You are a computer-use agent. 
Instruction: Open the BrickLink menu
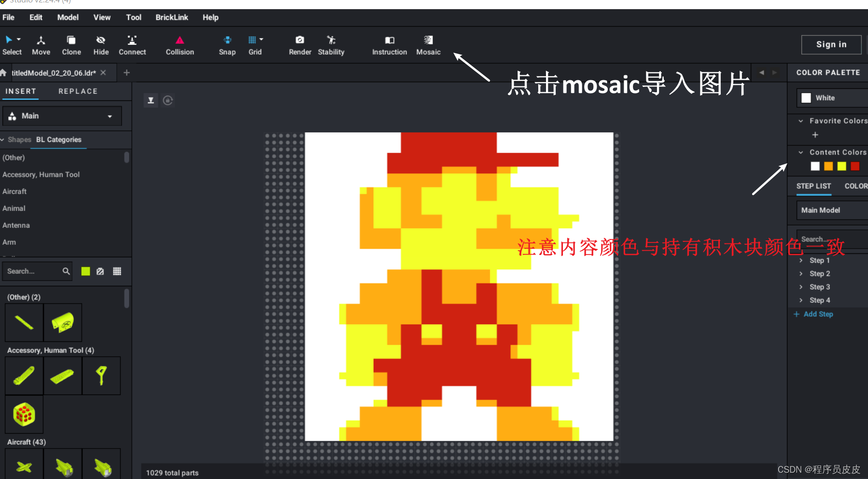(172, 17)
